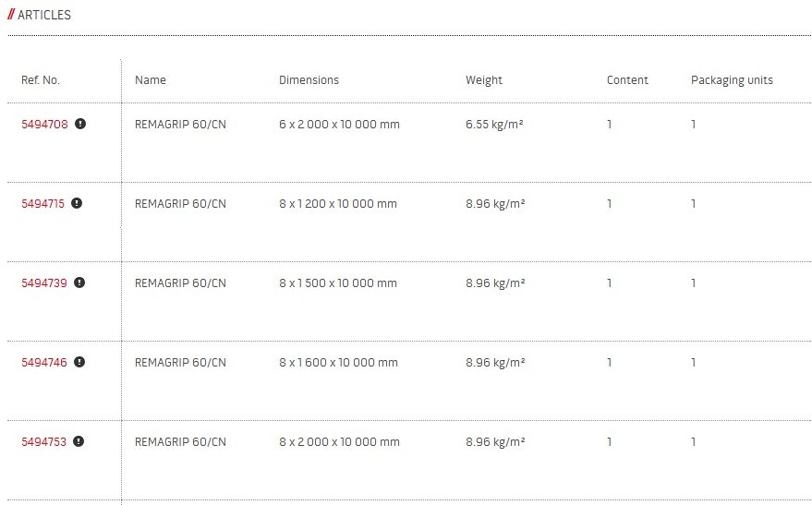The width and height of the screenshot is (812, 505).
Task: Select the 6 x 2 000 x 10 000 mm dimension cell
Action: [339, 125]
